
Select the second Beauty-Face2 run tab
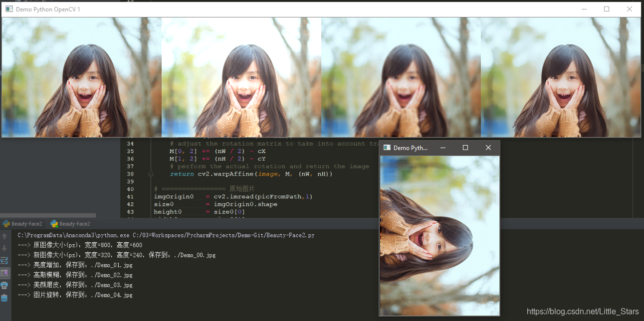(70, 224)
